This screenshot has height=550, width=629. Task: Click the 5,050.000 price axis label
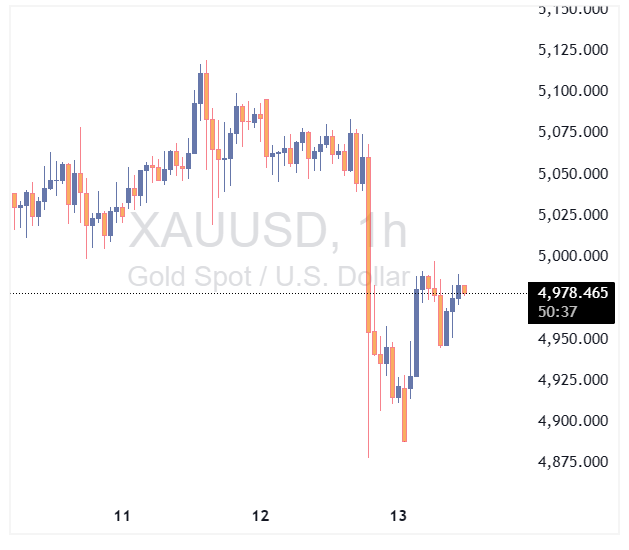coord(573,173)
